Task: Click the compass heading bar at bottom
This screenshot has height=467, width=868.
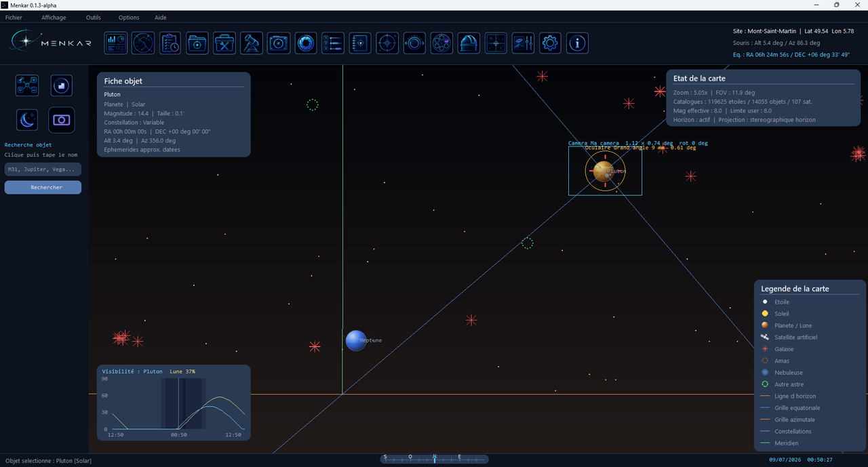Action: 434,458
